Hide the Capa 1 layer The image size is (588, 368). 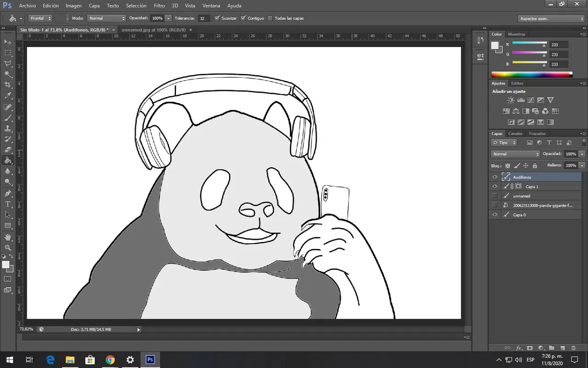(x=495, y=186)
